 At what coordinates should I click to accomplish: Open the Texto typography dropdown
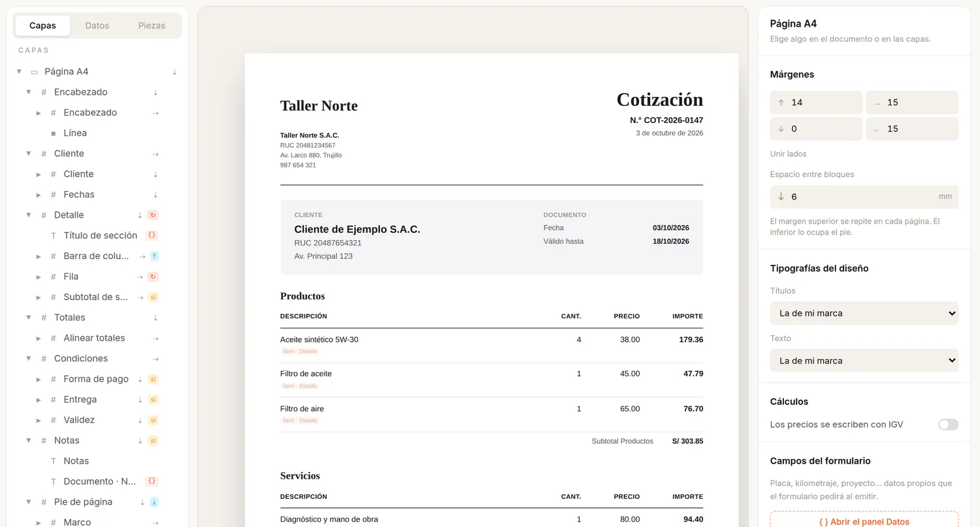coord(864,360)
